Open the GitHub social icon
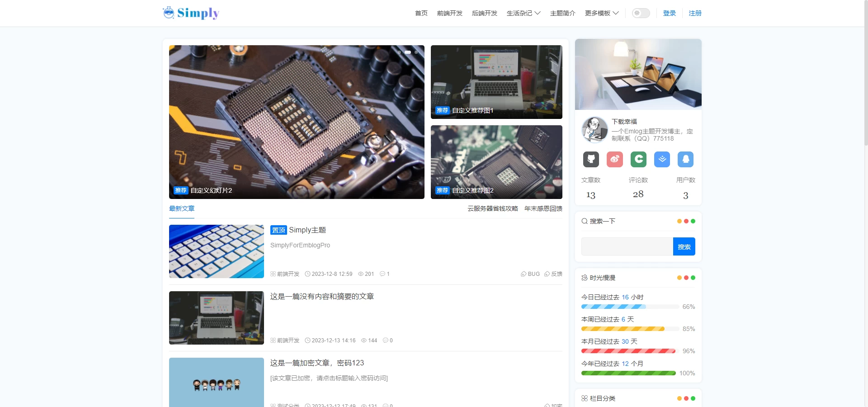The height and width of the screenshot is (407, 868). [x=591, y=159]
